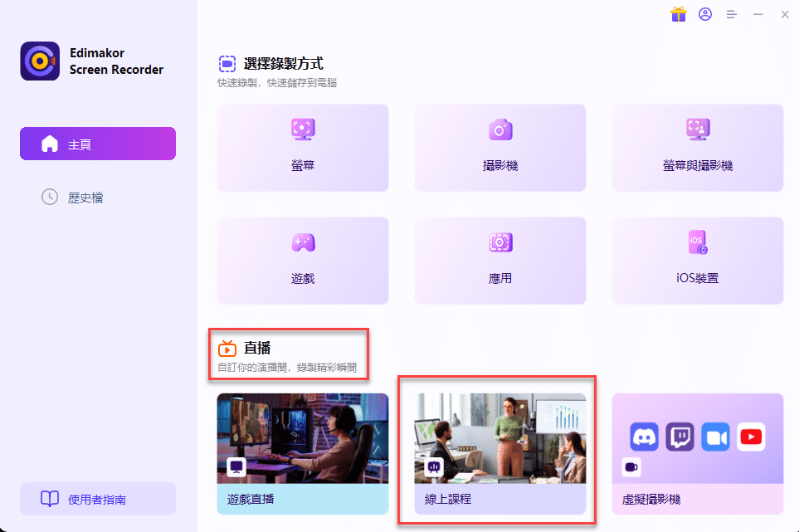Screen dimensions: 799x532
Task: Select the 主頁 home tab
Action: pyautogui.click(x=98, y=144)
